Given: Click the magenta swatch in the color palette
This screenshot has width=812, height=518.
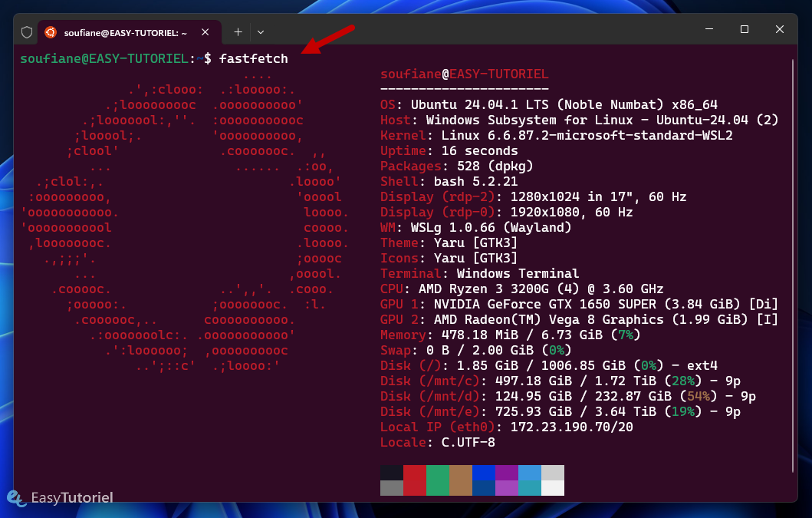Looking at the screenshot, I should tap(507, 480).
